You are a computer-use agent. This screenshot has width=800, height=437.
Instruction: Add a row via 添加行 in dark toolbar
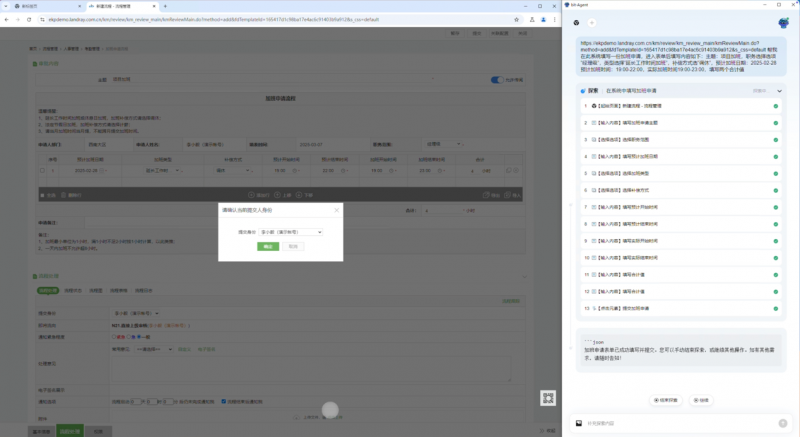click(x=259, y=195)
